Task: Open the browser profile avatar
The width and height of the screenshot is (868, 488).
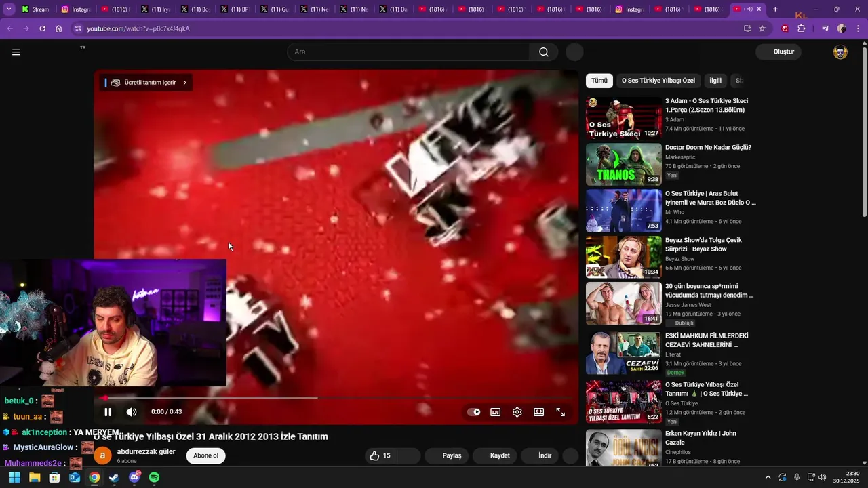Action: [842, 28]
